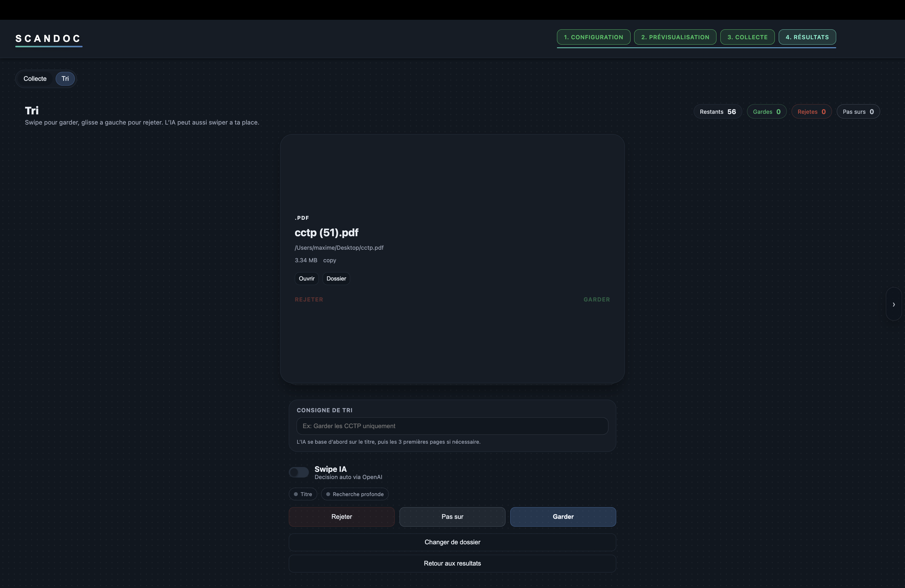Viewport: 905px width, 588px height.
Task: Select Recherche profonde mode
Action: [354, 494]
